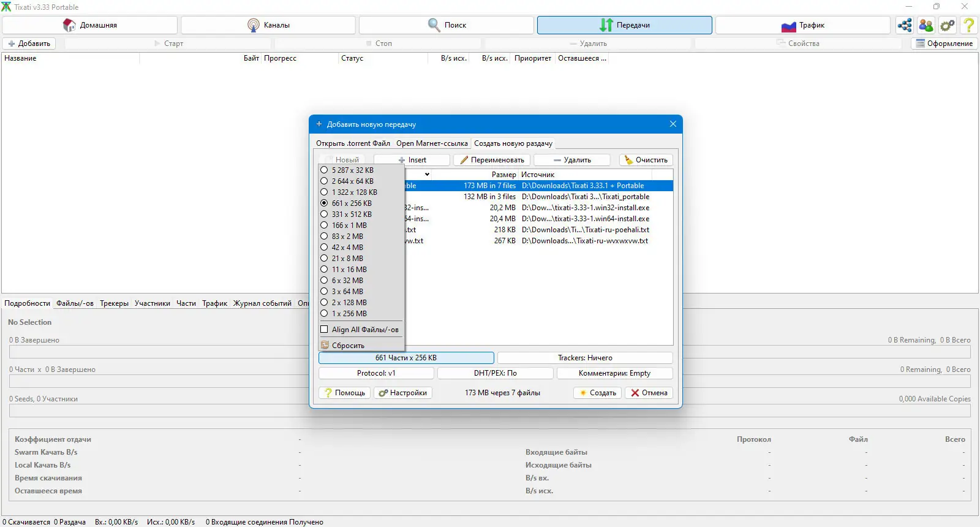The image size is (980, 527).
Task: Click Insert in the dialog toolbar
Action: coord(412,160)
